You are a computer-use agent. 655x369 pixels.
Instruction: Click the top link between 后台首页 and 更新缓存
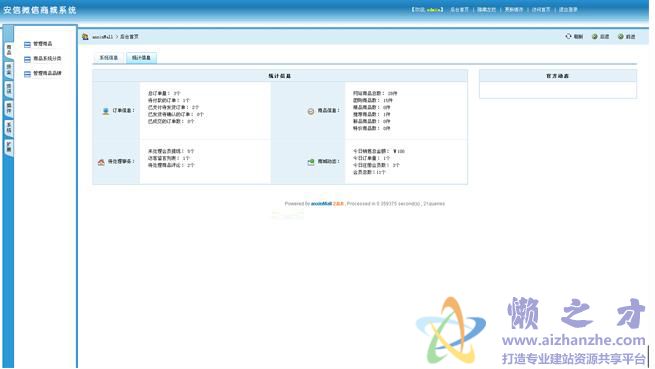tap(487, 10)
